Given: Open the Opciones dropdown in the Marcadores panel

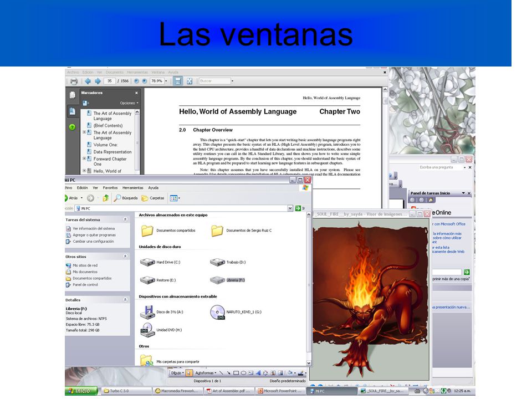Looking at the screenshot, I should tap(129, 103).
